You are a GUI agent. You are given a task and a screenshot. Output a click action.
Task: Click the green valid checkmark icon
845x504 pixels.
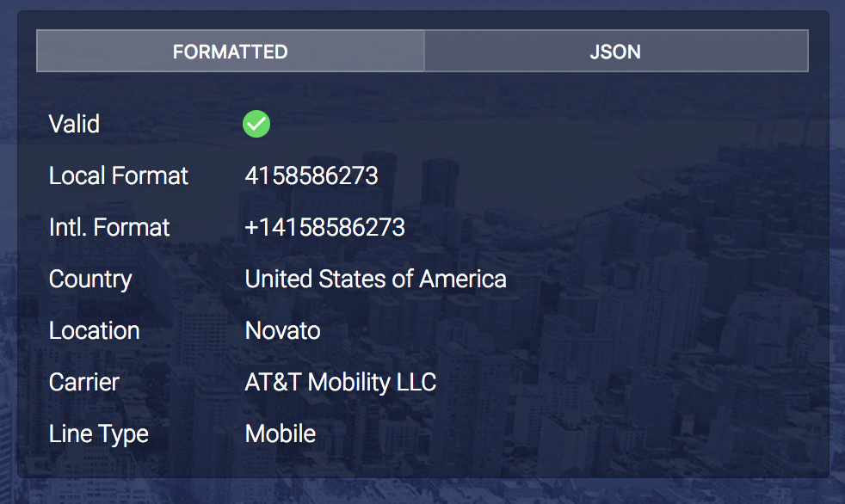256,124
